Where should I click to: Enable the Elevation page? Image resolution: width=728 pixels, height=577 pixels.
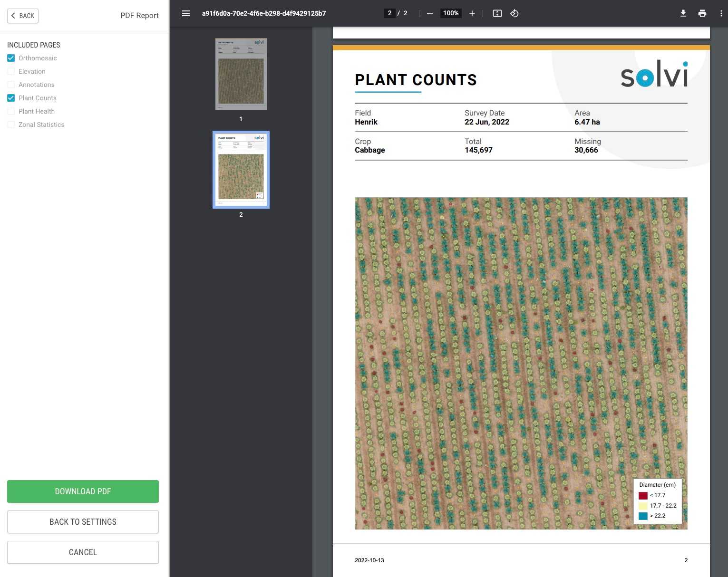(11, 71)
